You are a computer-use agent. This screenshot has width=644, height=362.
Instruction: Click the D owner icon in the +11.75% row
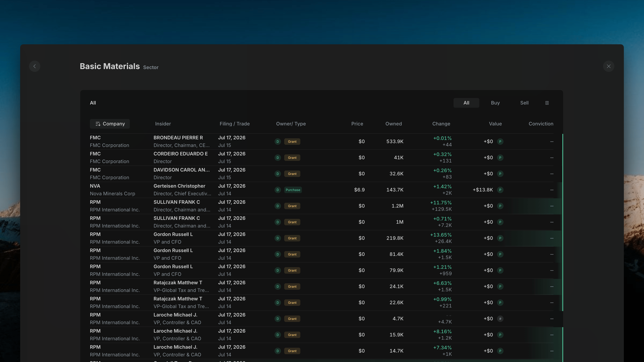[278, 206]
